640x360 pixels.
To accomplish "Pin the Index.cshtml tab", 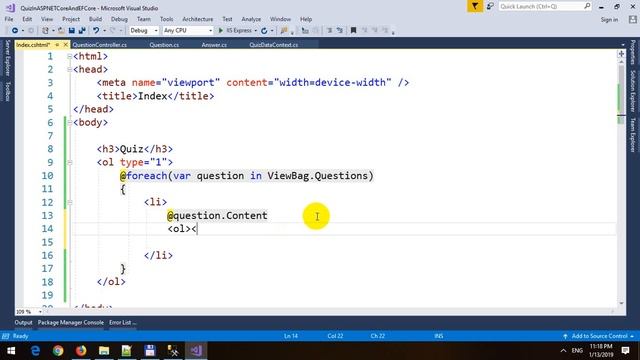I will (x=57, y=45).
